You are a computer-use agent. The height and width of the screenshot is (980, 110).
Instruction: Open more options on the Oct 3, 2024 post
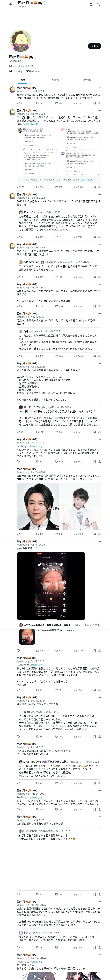[99, 88]
